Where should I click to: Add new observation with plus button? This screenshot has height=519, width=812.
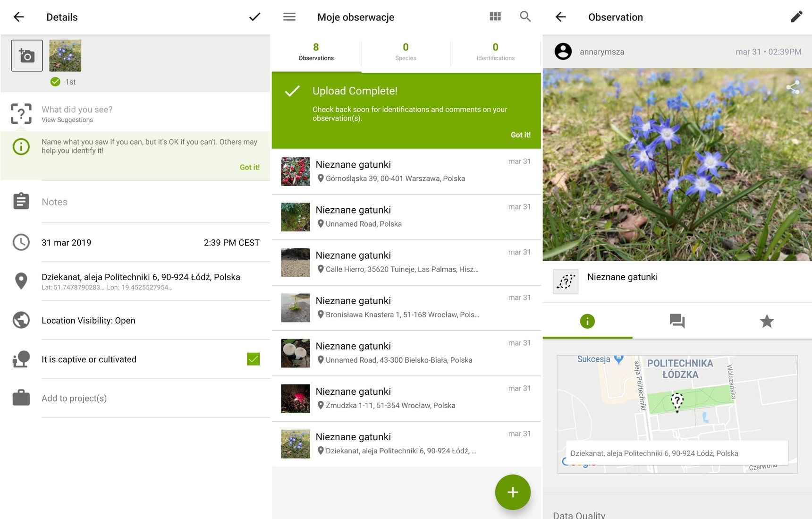tap(513, 492)
